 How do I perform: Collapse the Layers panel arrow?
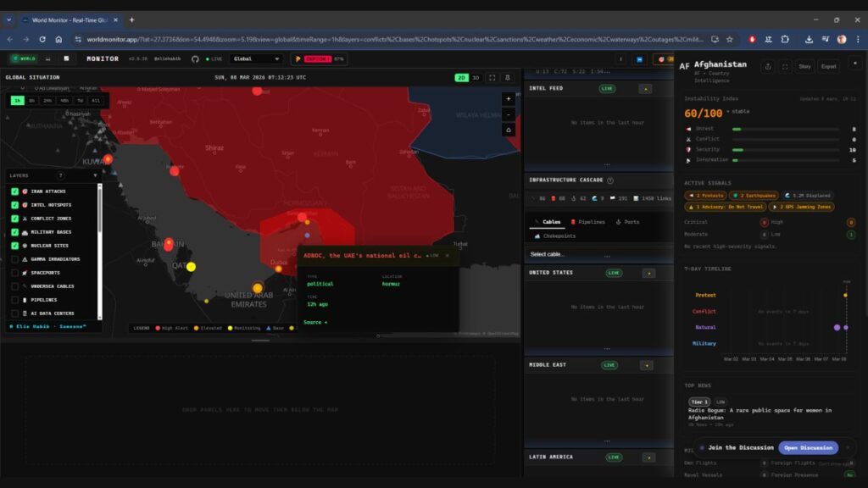pos(95,175)
